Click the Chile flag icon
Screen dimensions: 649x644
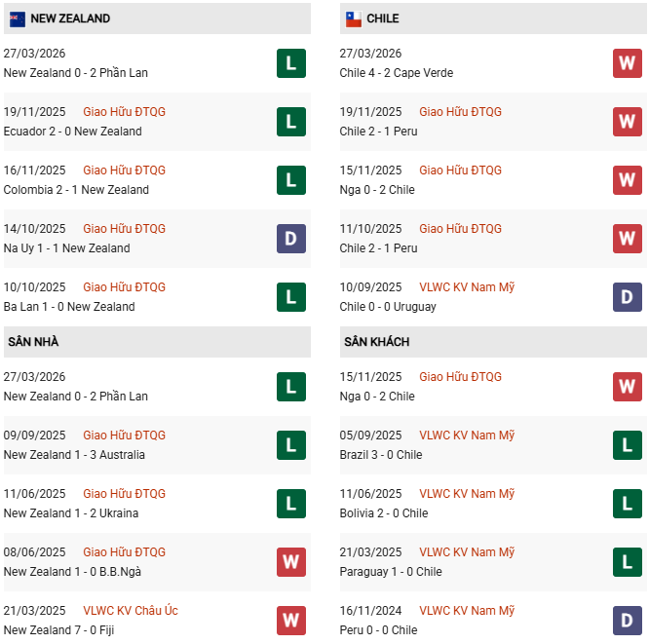tap(354, 19)
